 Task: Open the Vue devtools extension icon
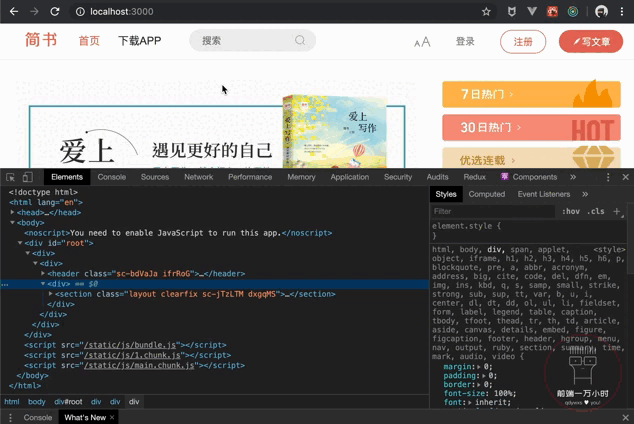[532, 11]
